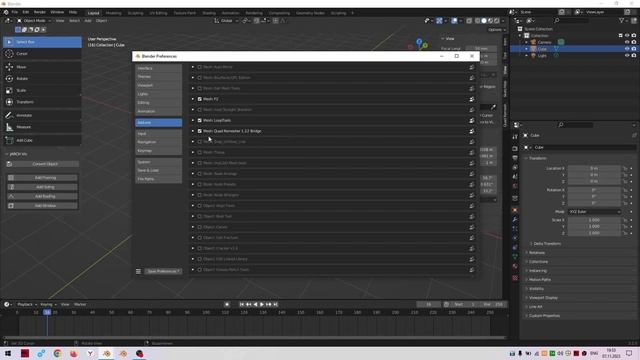Click the Convert Object button
Image resolution: width=640 pixels, height=360 pixels.
(x=42, y=164)
